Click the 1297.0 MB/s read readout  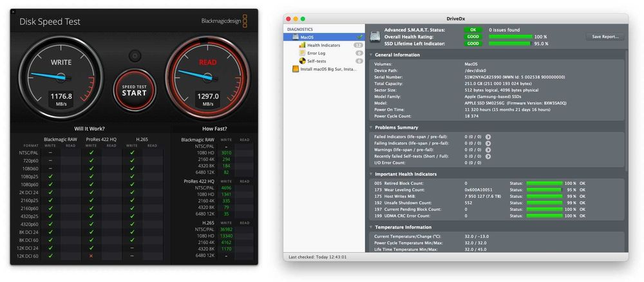(x=208, y=99)
